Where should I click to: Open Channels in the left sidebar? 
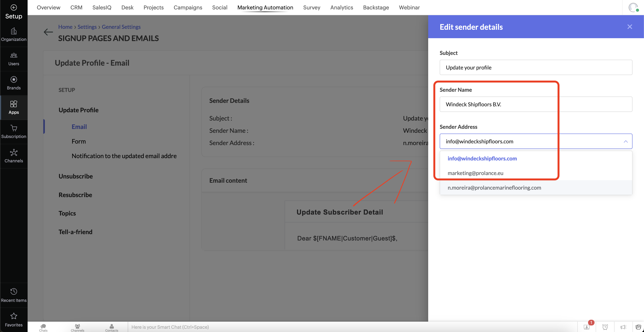click(x=13, y=153)
